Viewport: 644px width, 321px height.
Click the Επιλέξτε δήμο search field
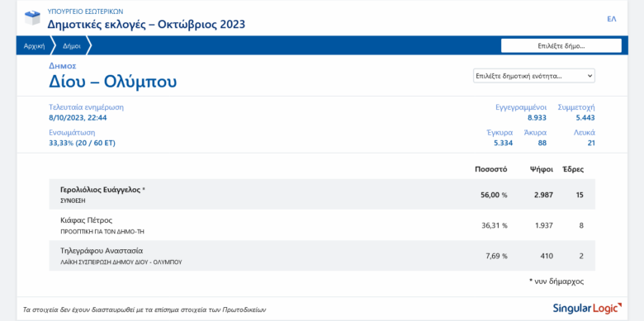tap(561, 46)
